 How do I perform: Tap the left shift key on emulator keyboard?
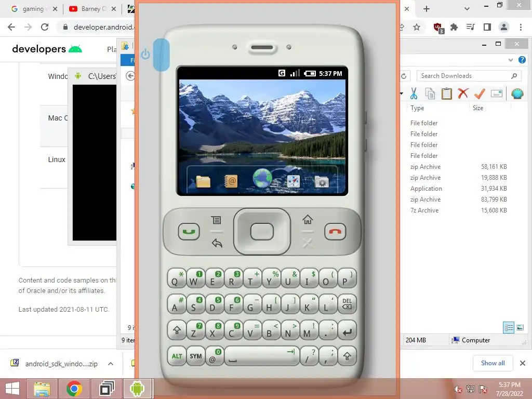[x=177, y=330]
